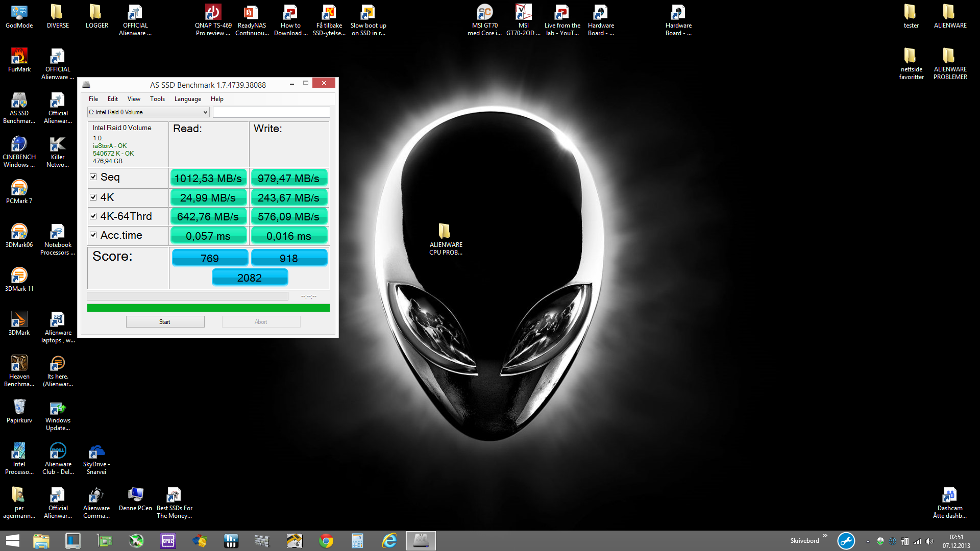Start the AS SSD benchmark

tap(165, 322)
